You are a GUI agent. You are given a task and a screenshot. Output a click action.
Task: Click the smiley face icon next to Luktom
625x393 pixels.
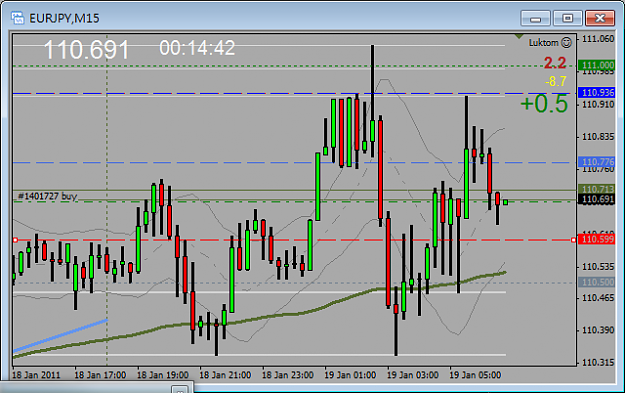566,42
